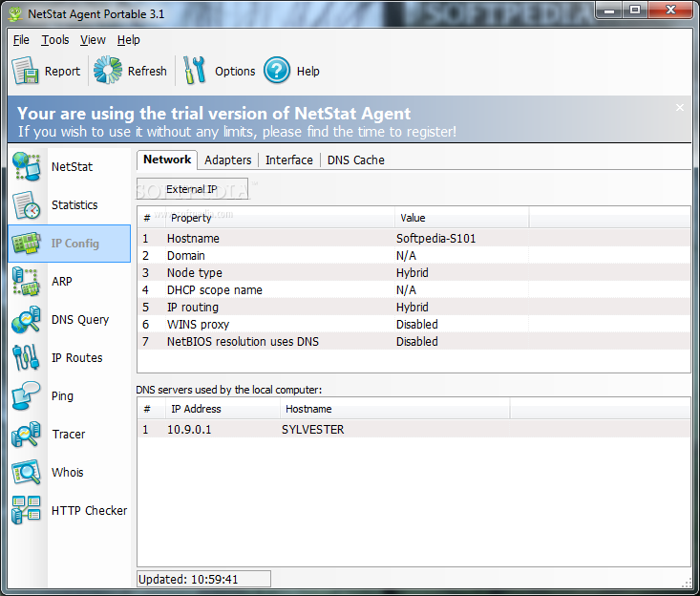The width and height of the screenshot is (700, 596).
Task: Minimize the NetStat Agent window
Action: click(x=609, y=11)
